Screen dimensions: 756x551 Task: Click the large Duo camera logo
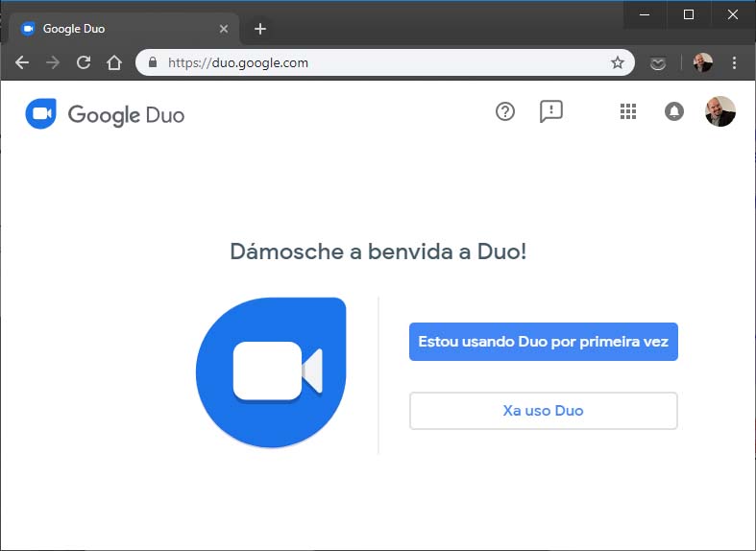tap(271, 372)
